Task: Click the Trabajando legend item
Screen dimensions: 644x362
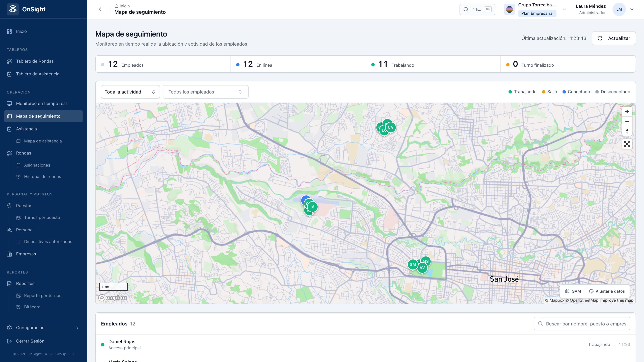Action: tap(523, 92)
